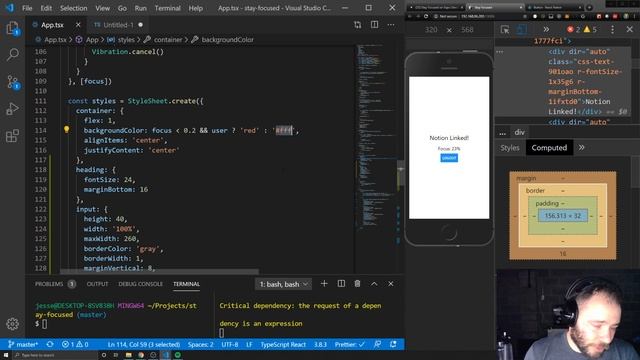This screenshot has height=360, width=640.
Task: Open the Source Control view
Action: pos(13,82)
